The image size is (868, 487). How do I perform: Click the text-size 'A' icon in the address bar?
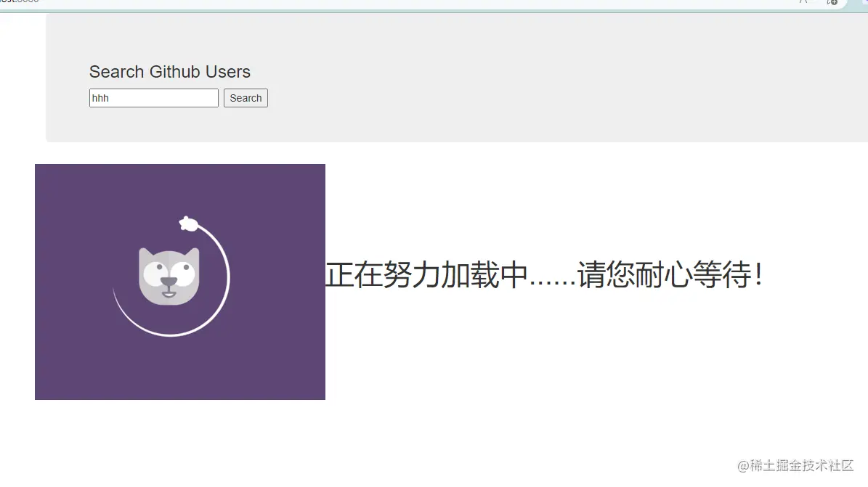(802, 2)
